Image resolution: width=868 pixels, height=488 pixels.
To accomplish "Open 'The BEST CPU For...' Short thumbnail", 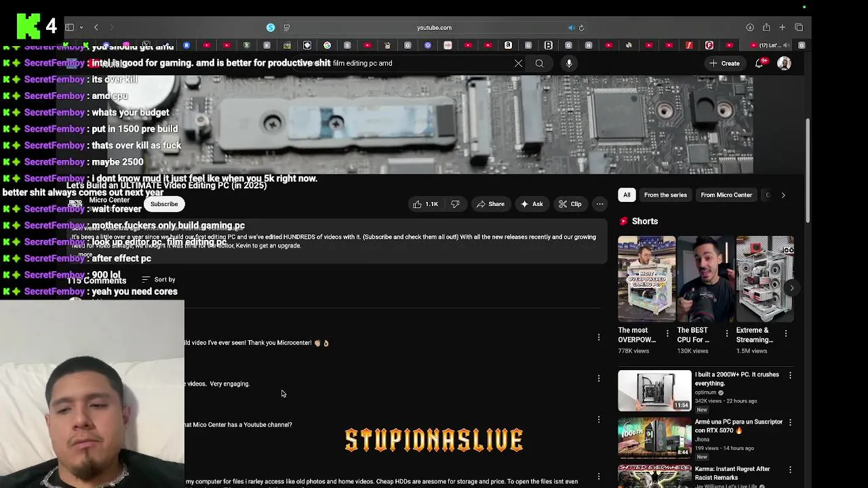I will [x=706, y=279].
